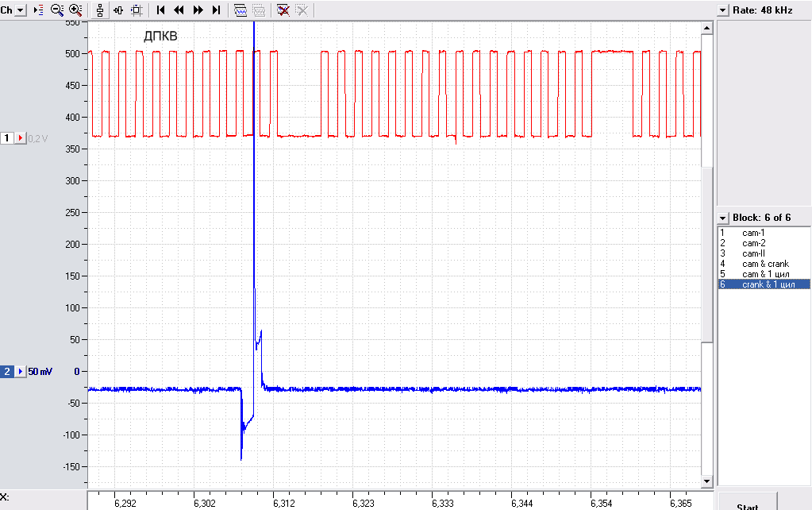Screen dimensions: 812x510
Task: Select block 1 cam-1
Action: pyautogui.click(x=764, y=233)
